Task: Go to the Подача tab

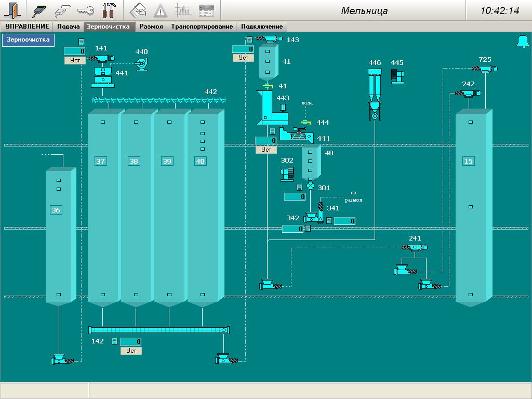Action: (68, 26)
